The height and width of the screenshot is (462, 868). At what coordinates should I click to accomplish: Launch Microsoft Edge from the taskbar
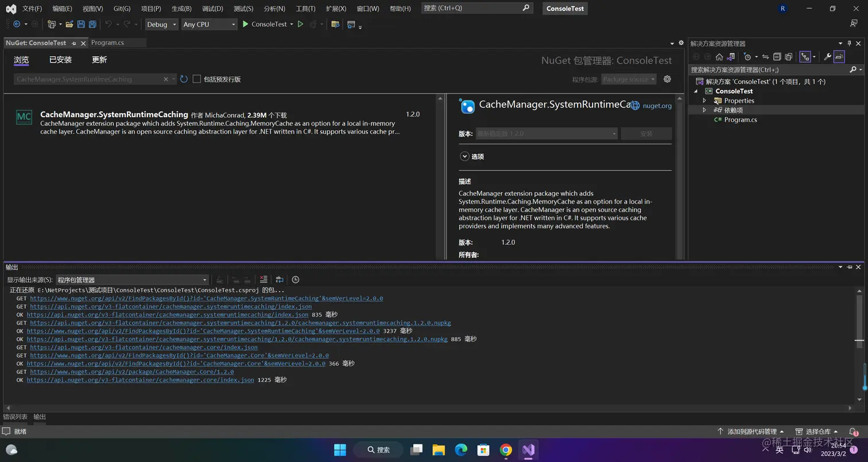point(461,450)
